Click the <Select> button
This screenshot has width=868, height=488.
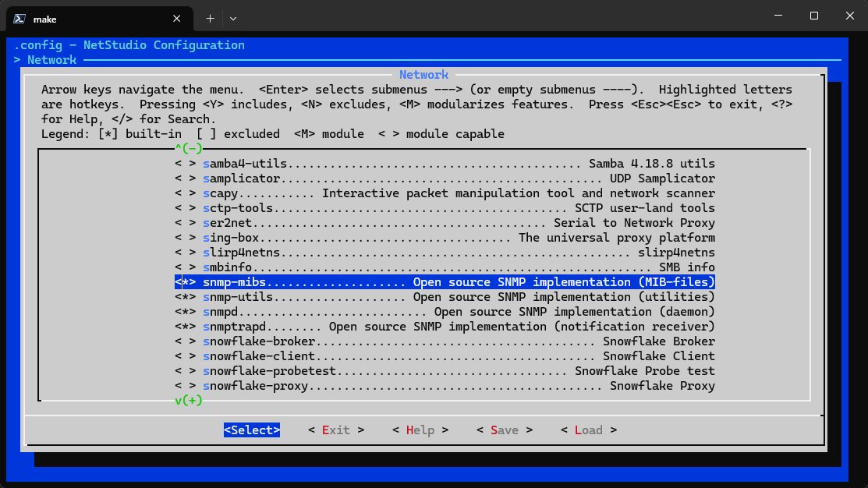tap(251, 430)
